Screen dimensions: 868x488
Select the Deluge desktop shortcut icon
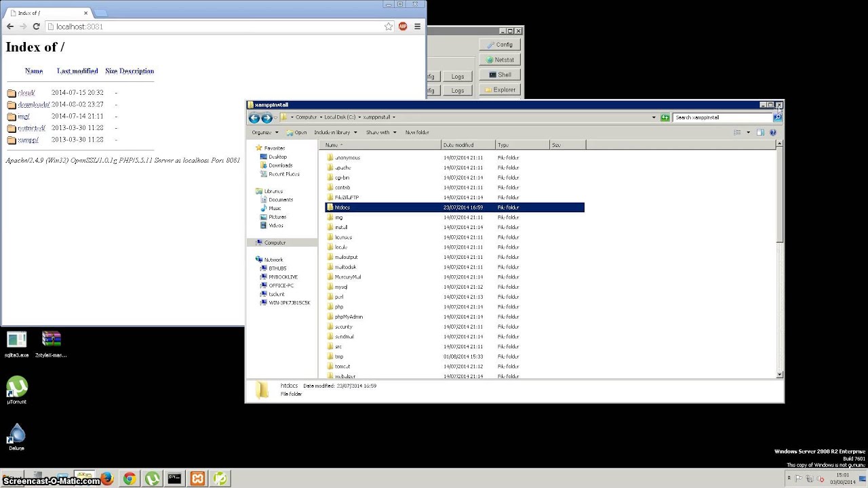click(x=17, y=437)
